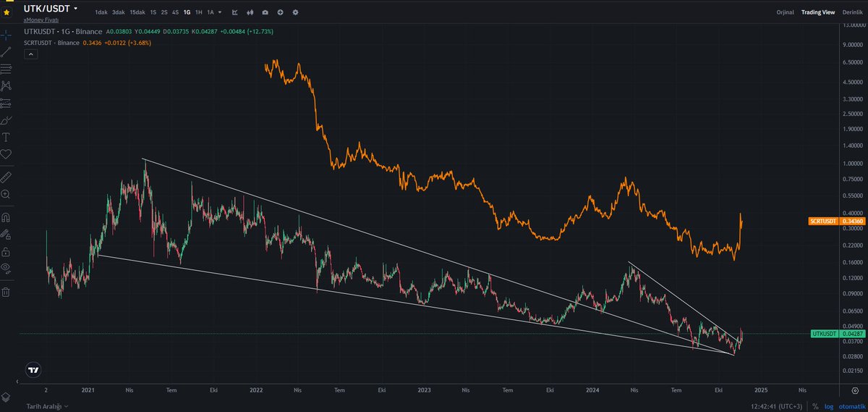Switch to the 2S timeframe
This screenshot has height=412, width=868.
(x=164, y=12)
